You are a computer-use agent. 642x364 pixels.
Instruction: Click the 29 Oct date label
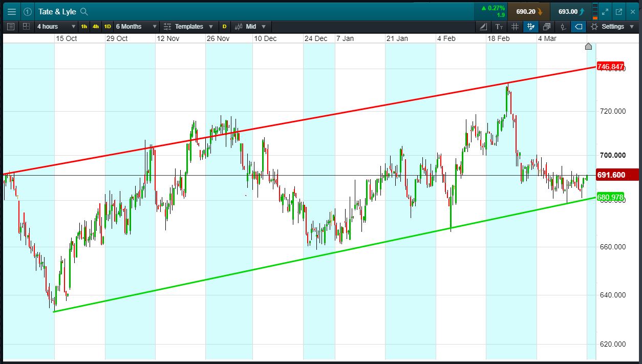coord(117,38)
